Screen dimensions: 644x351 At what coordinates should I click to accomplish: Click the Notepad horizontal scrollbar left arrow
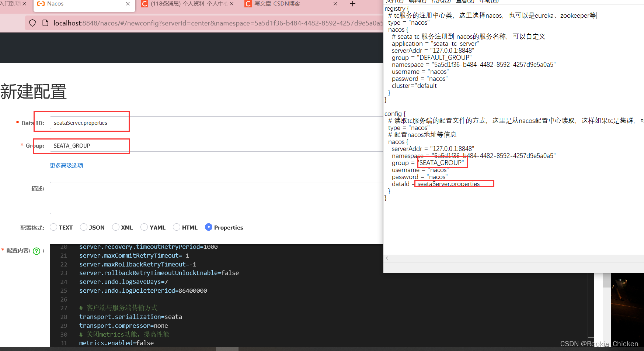click(x=387, y=258)
